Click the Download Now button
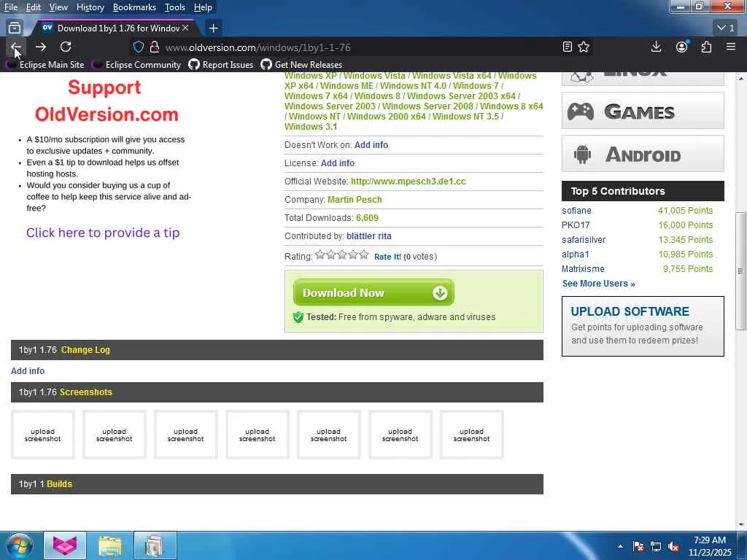This screenshot has height=560, width=747. [x=373, y=292]
